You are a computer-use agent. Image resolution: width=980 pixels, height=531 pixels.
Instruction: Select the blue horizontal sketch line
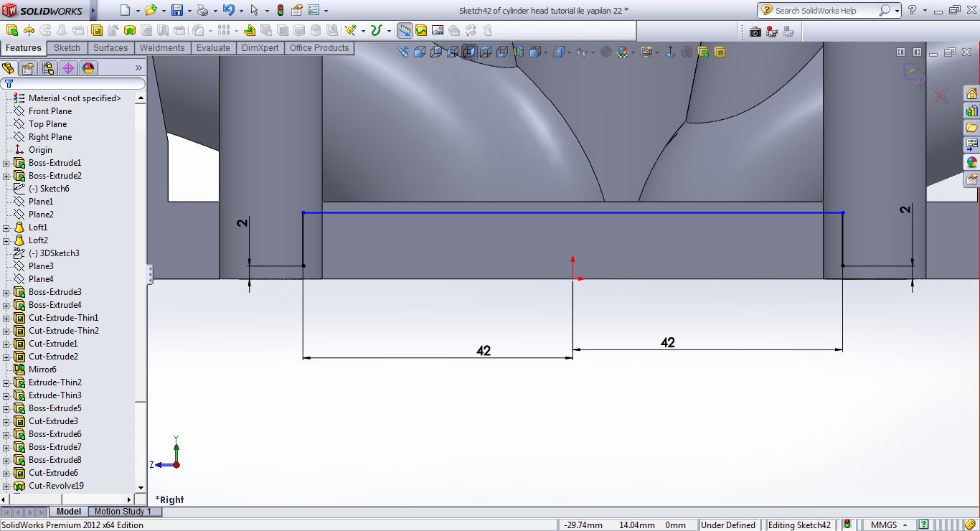(x=573, y=212)
